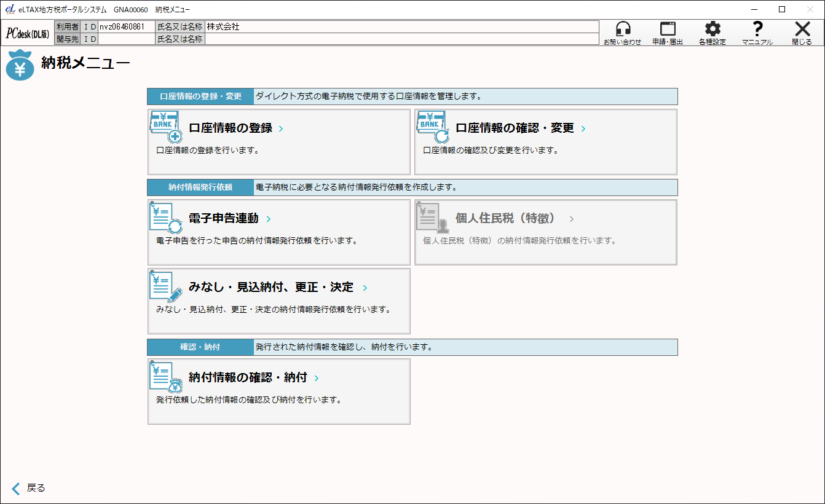The height and width of the screenshot is (504, 825).
Task: Click the 納付情報発行依頼 section header
Action: tap(200, 187)
